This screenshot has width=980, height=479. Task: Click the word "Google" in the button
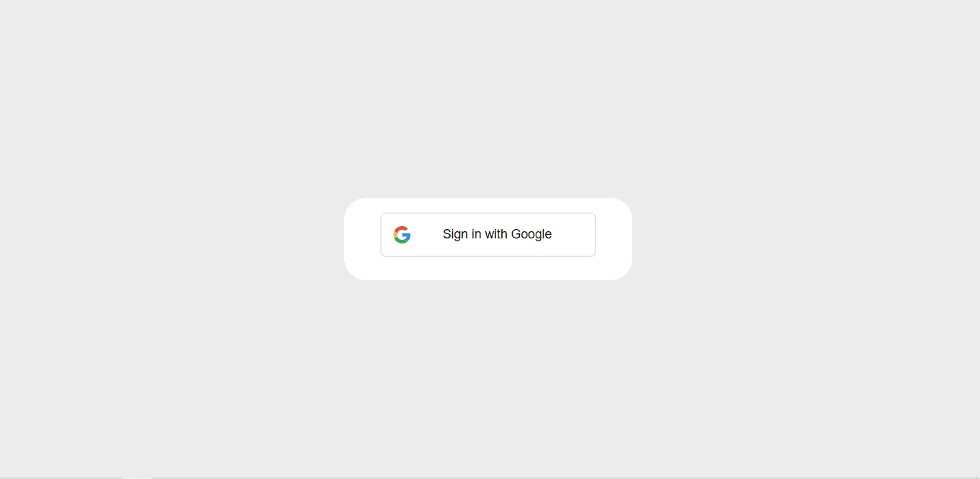(x=531, y=234)
